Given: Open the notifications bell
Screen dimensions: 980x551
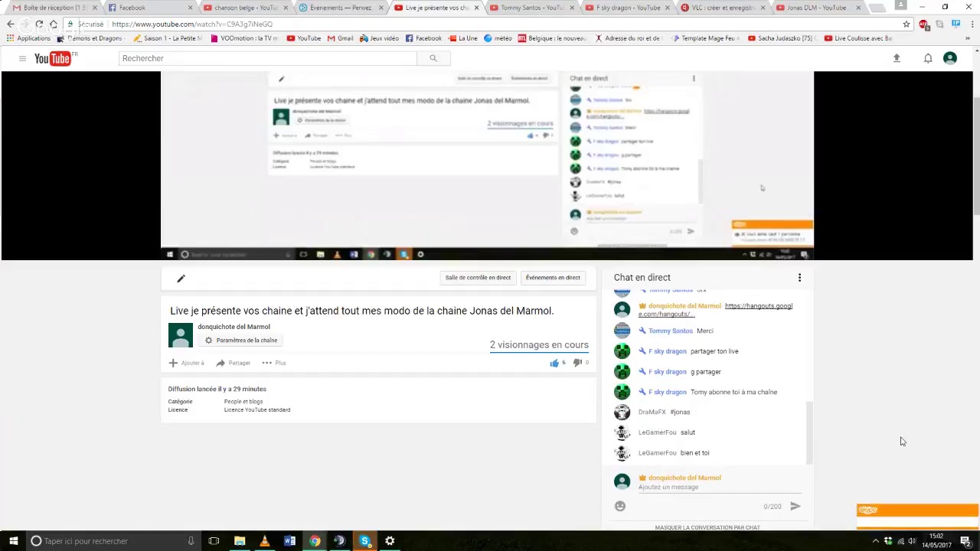Looking at the screenshot, I should [x=928, y=58].
